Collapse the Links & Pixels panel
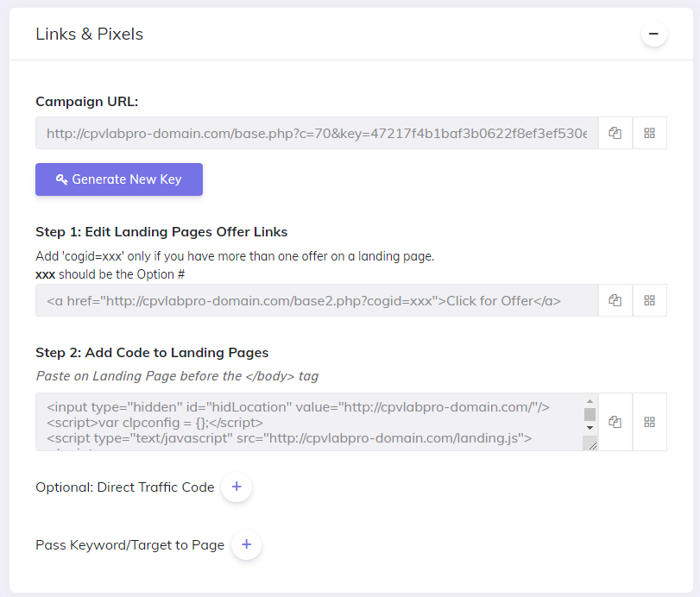The width and height of the screenshot is (700, 597). 654,34
